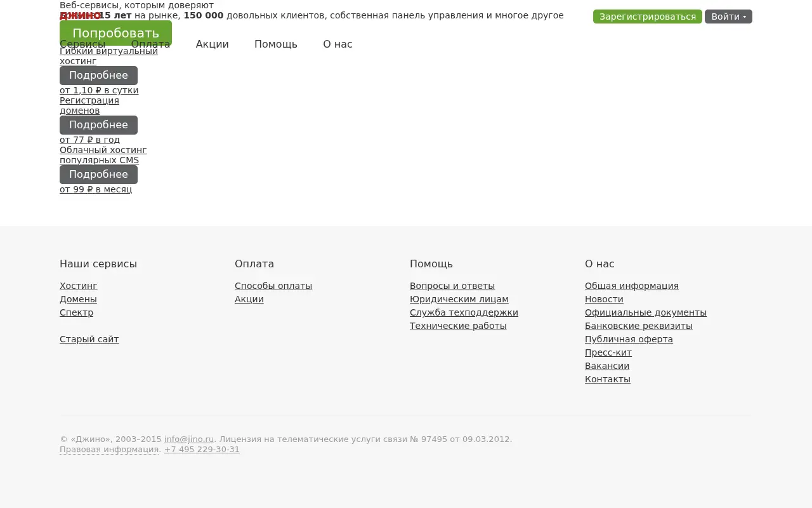This screenshot has height=508, width=812.
Task: Click Подробнее under domain registration
Action: [x=98, y=125]
